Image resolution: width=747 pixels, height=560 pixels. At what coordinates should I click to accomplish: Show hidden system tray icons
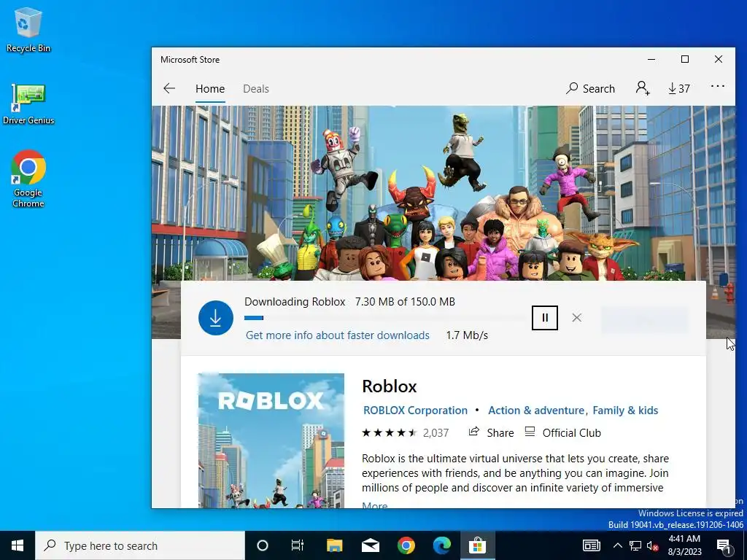pos(617,545)
